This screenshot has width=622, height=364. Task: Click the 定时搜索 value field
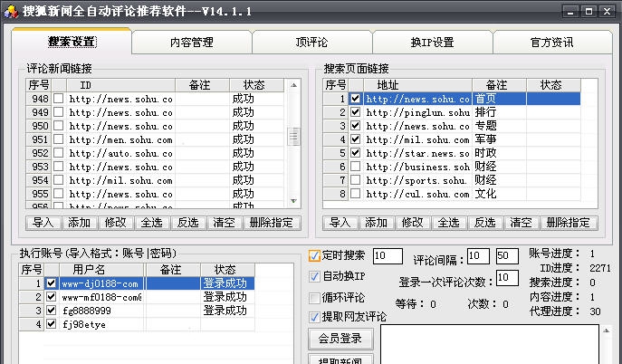[388, 255]
